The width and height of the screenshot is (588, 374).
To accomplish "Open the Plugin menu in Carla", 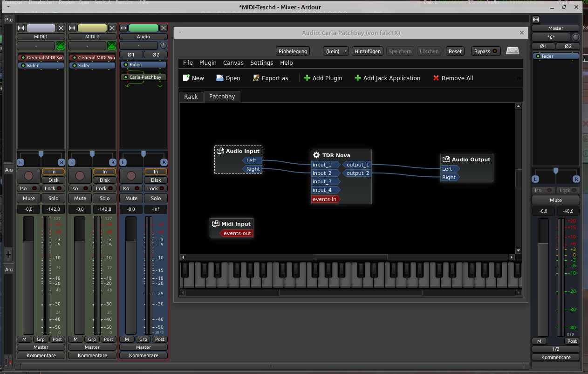I will [208, 63].
